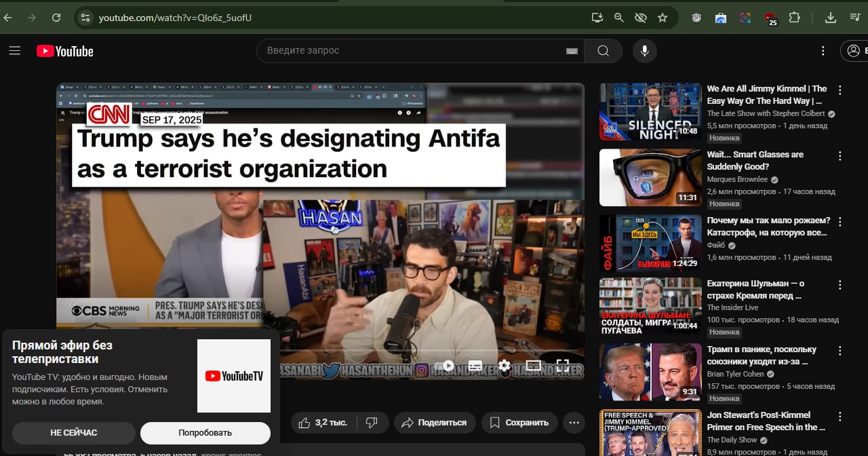Open options menu for Шульман video
The image size is (868, 456).
pos(840,284)
